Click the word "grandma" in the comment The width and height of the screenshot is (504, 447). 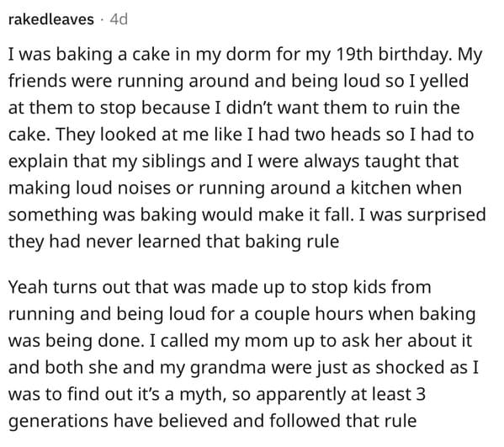pos(228,368)
